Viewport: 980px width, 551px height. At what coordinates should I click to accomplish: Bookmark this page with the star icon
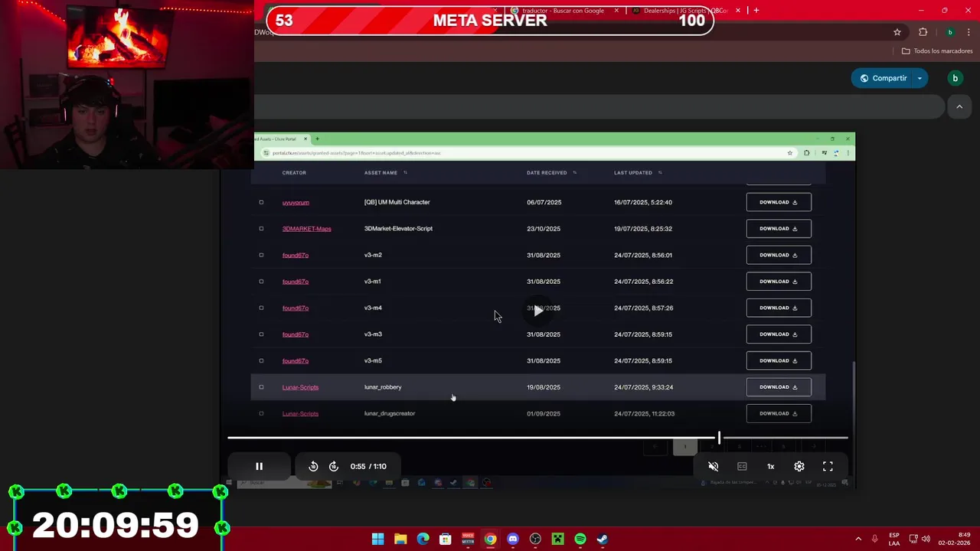[x=897, y=32]
